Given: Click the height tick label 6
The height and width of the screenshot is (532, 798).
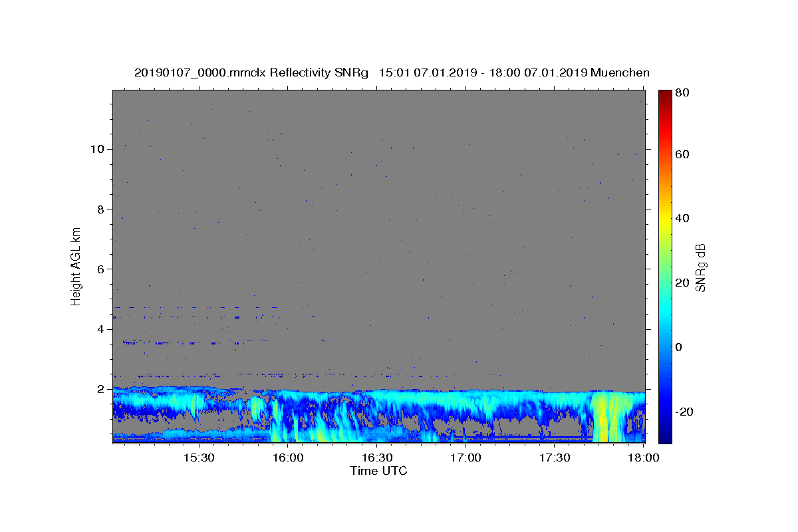Looking at the screenshot, I should click(x=101, y=269).
